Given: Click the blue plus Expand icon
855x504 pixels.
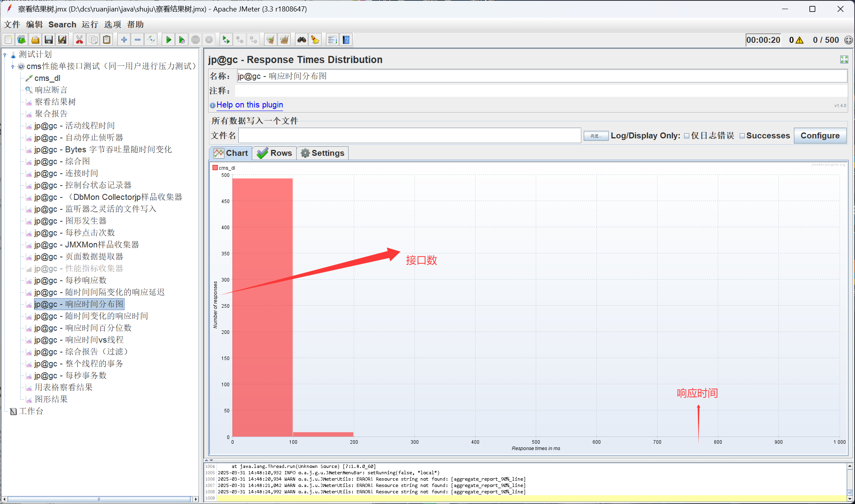Looking at the screenshot, I should coord(124,40).
